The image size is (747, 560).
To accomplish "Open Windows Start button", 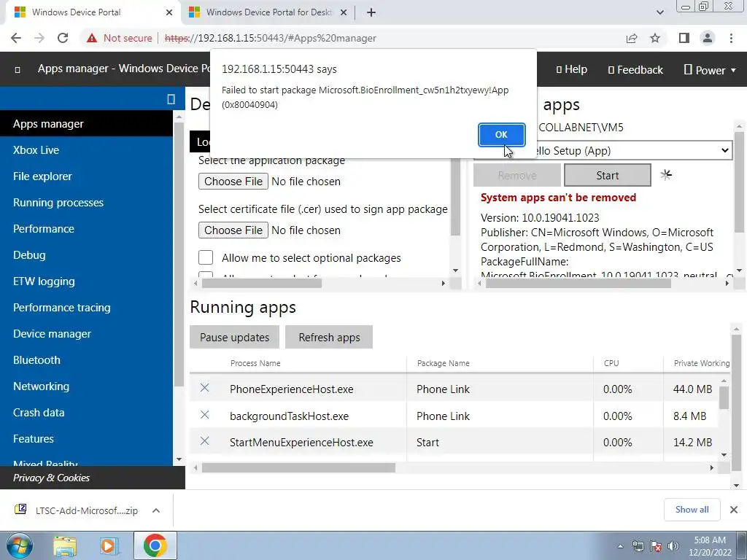I will point(19,545).
